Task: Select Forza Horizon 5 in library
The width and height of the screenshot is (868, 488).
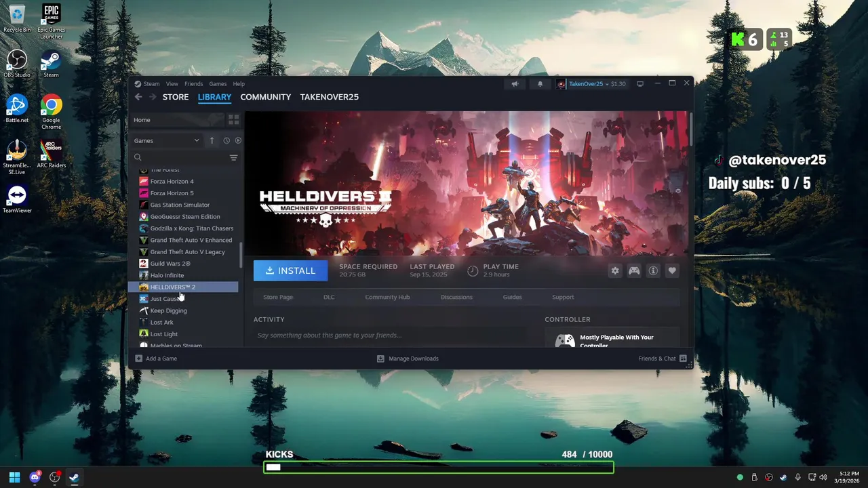Action: (183, 193)
